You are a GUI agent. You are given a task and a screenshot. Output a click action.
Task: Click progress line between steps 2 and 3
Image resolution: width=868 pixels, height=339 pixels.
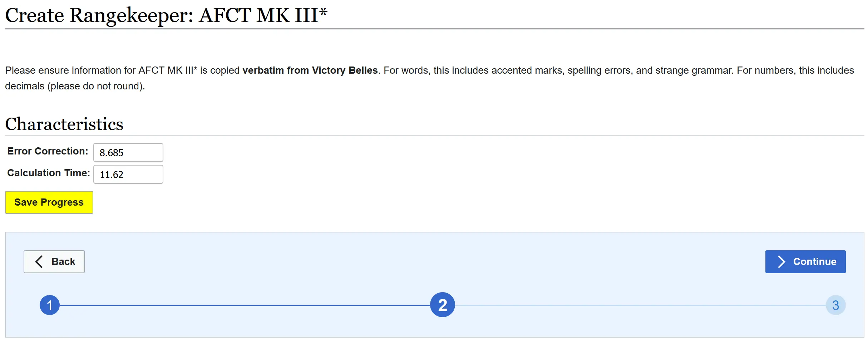coord(640,305)
